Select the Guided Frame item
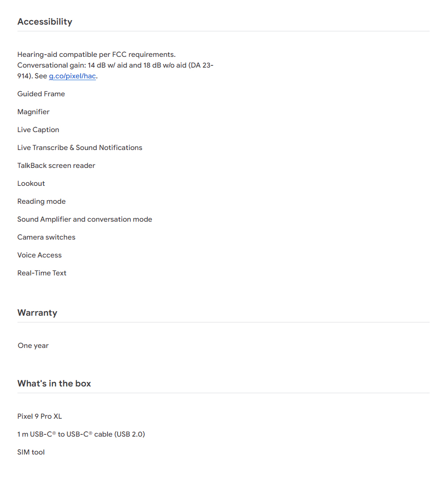This screenshot has width=448, height=485. [41, 94]
